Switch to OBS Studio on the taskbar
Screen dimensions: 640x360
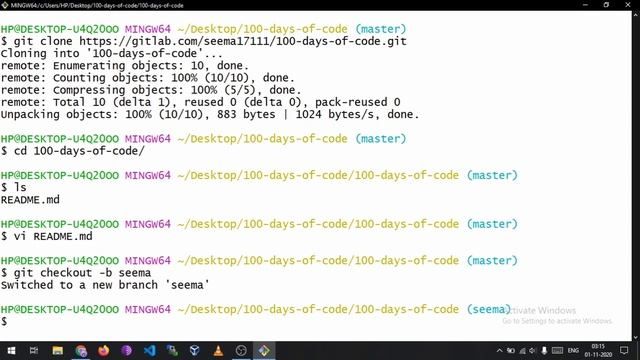pyautogui.click(x=241, y=351)
